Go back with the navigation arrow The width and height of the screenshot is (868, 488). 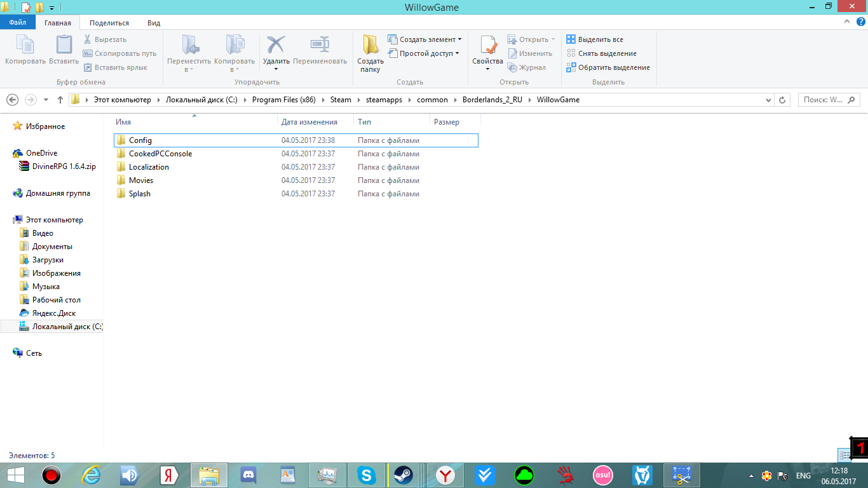(x=12, y=100)
